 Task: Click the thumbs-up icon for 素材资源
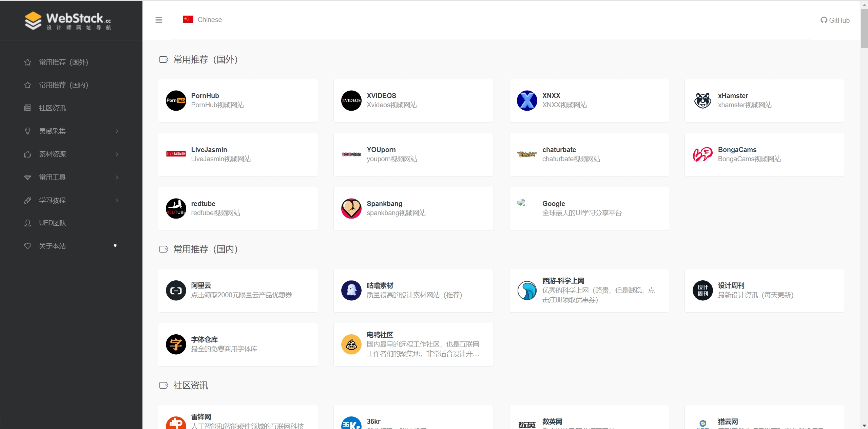click(x=28, y=154)
